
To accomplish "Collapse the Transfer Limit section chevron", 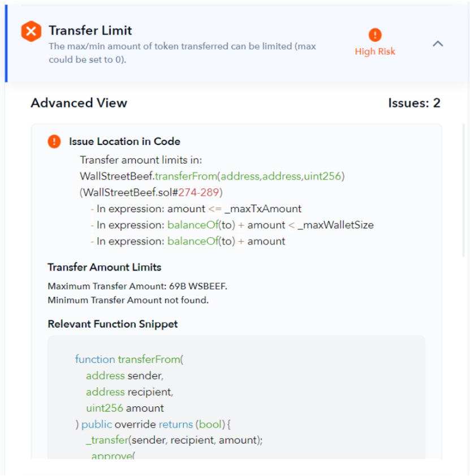I will coord(438,44).
